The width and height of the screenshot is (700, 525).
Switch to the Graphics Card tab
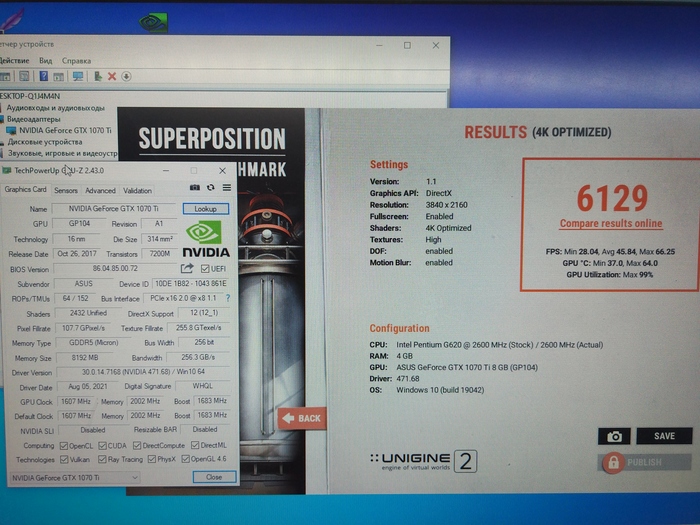(x=25, y=190)
